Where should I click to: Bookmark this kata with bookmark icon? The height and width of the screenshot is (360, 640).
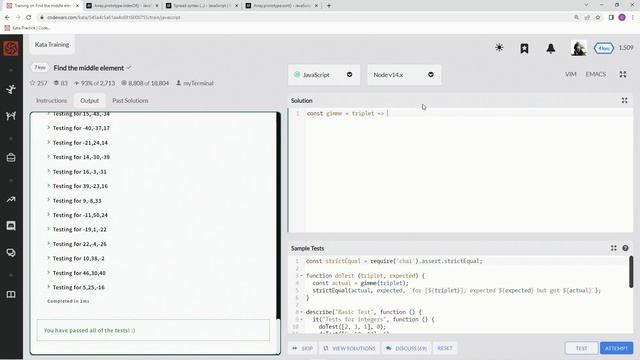pos(524,48)
